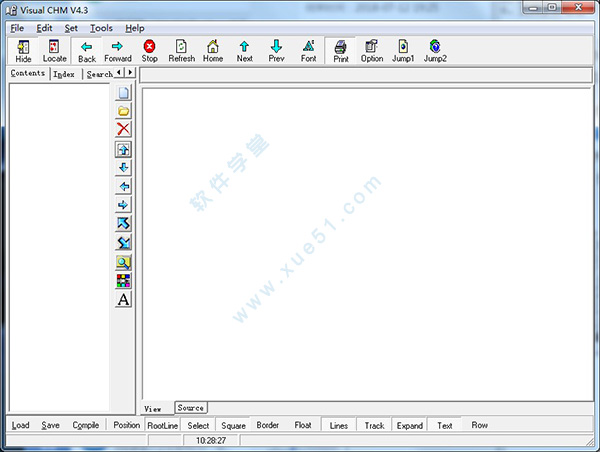Go to the Home page
Viewport: 600px width, 452px height.
point(213,51)
